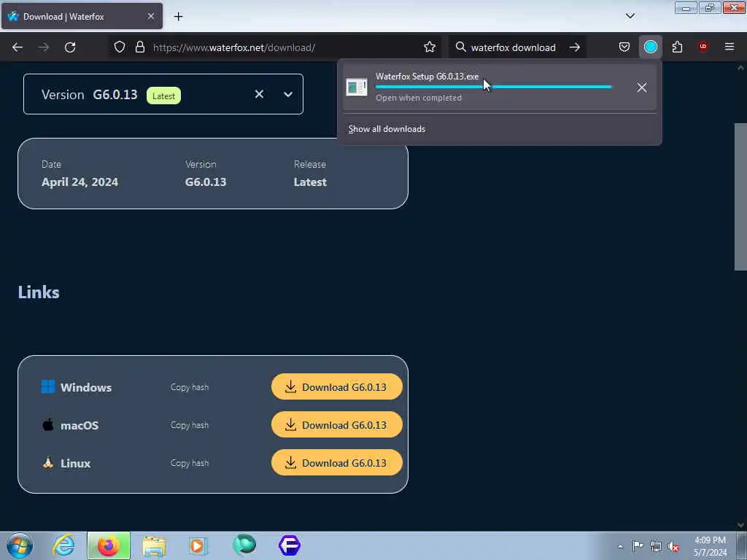Click the Links heading

pyautogui.click(x=39, y=292)
